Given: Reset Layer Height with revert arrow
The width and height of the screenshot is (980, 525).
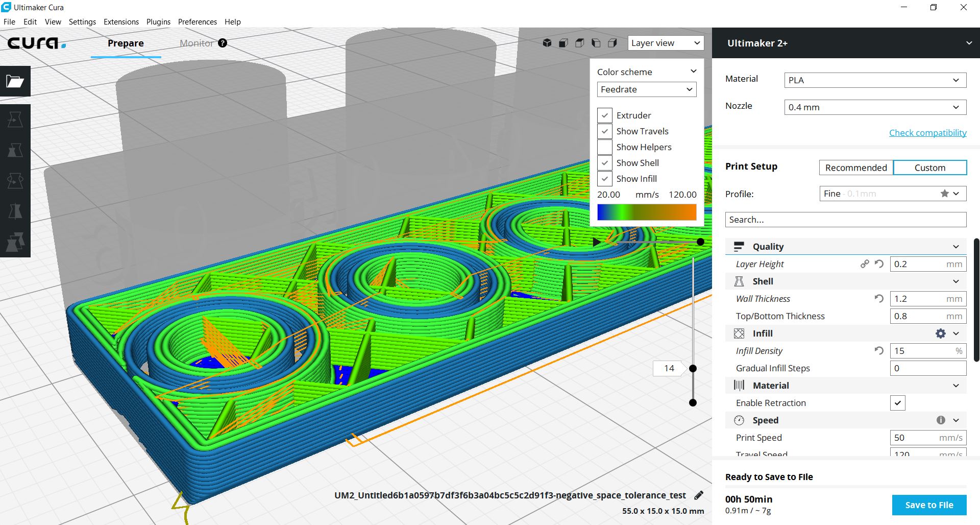Looking at the screenshot, I should coord(879,264).
